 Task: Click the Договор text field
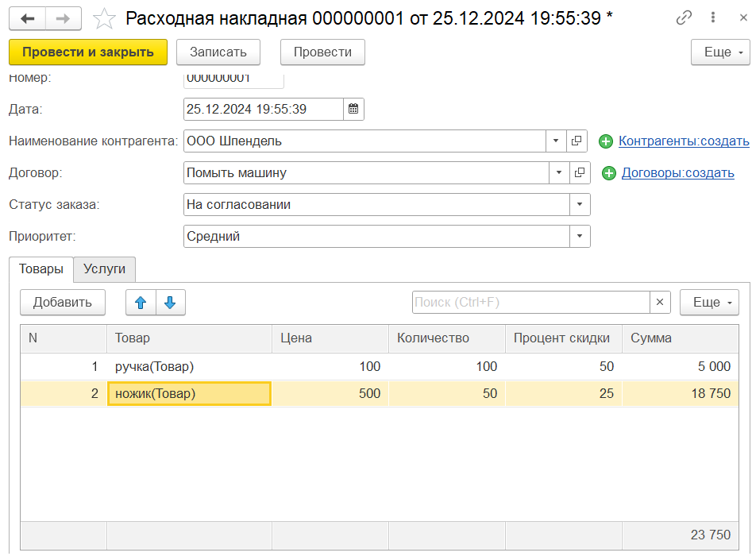pos(366,172)
